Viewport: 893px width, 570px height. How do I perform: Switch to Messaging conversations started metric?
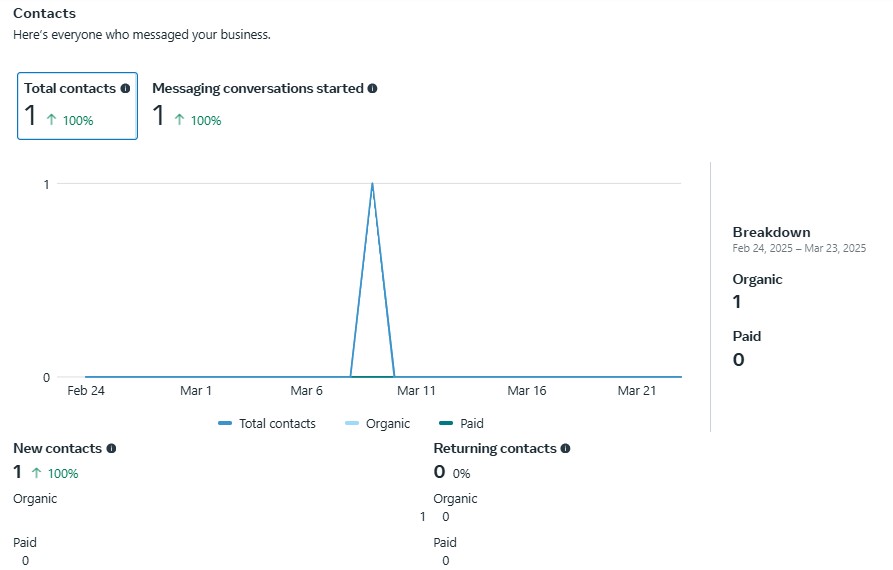pos(264,105)
